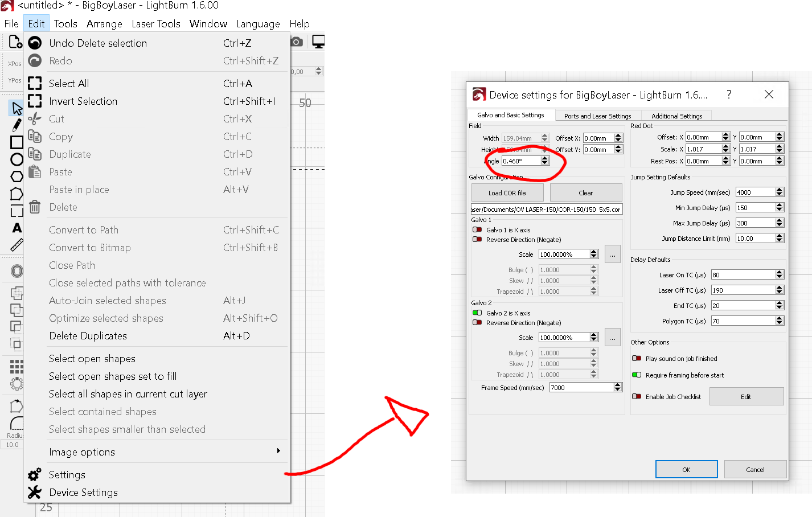Image resolution: width=812 pixels, height=517 pixels.
Task: Disable Require framing before start
Action: 637,375
